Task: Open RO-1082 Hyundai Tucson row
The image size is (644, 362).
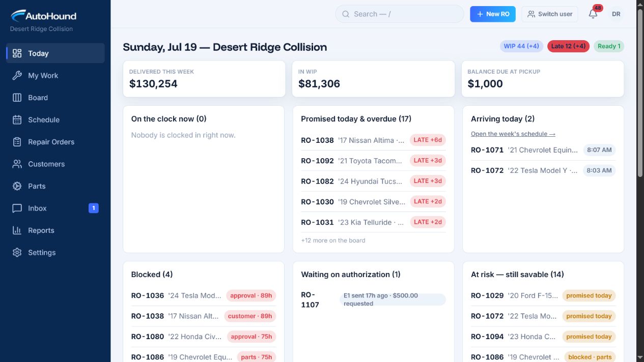Action: point(373,181)
